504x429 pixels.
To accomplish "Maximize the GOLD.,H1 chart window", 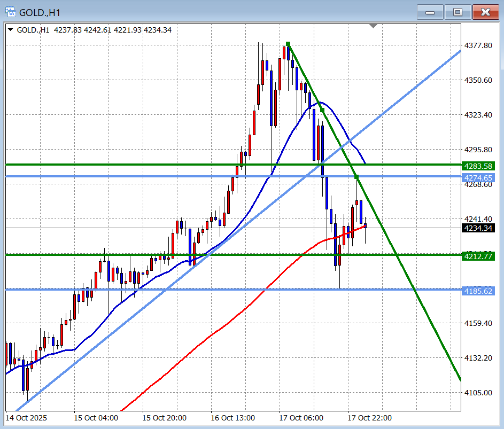I will coord(458,12).
